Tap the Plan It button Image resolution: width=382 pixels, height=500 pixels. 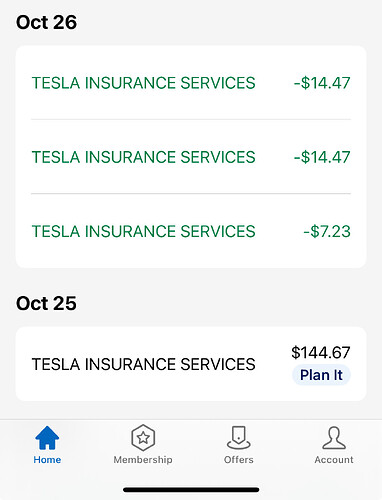[x=321, y=375]
